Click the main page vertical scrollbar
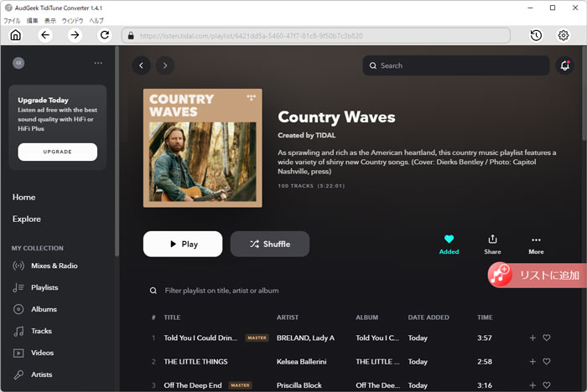 point(584,94)
